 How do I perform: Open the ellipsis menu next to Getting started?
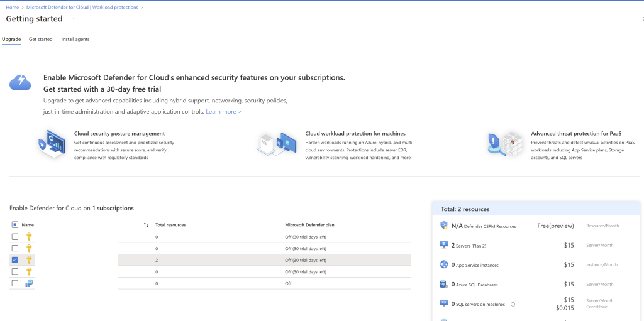pyautogui.click(x=73, y=19)
